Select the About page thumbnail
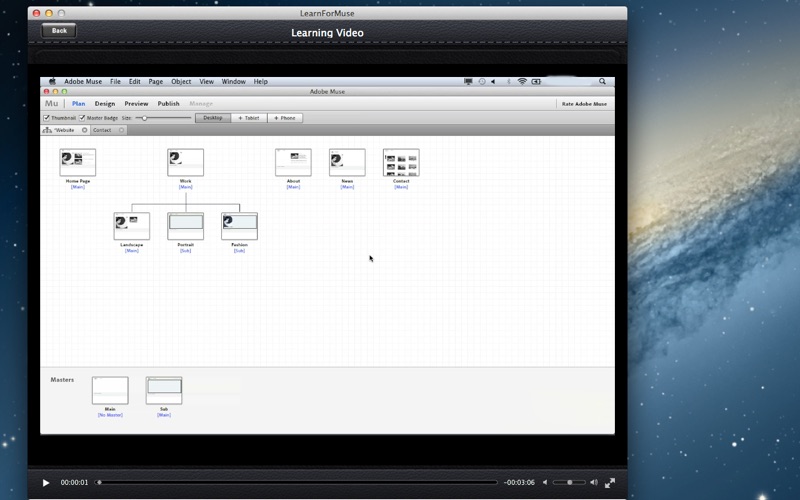Screen dimensions: 800x500 point(293,162)
